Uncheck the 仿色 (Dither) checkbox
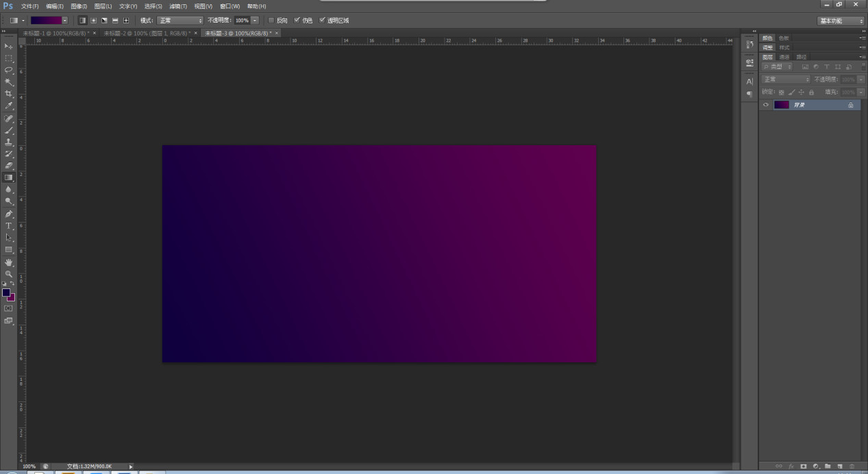The width and height of the screenshot is (868, 474). (297, 21)
